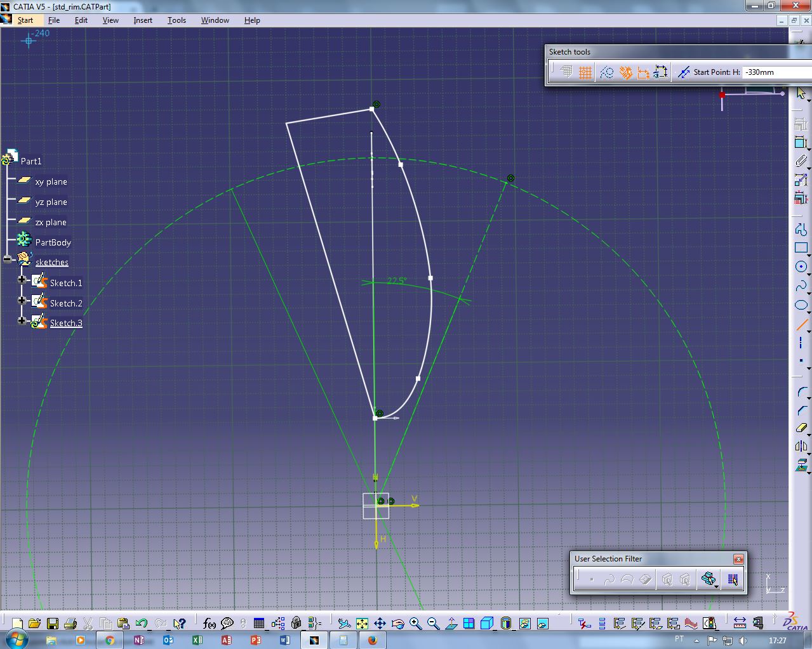Image resolution: width=812 pixels, height=649 pixels.
Task: Select the Circle tool
Action: [801, 267]
